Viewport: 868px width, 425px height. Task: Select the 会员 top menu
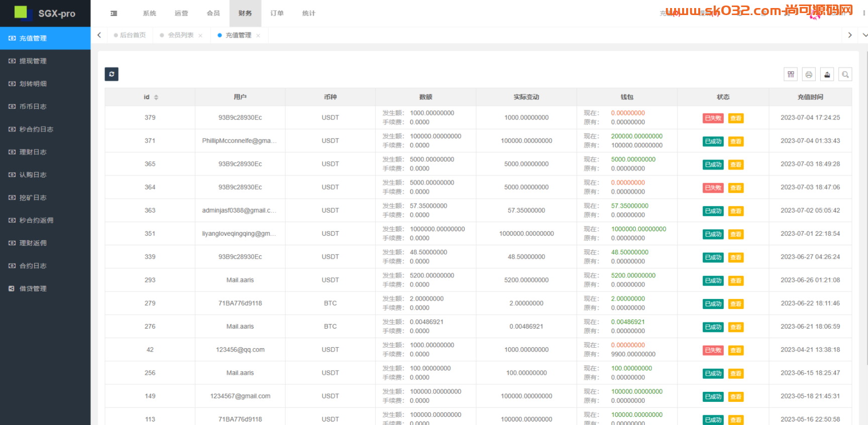(x=213, y=14)
